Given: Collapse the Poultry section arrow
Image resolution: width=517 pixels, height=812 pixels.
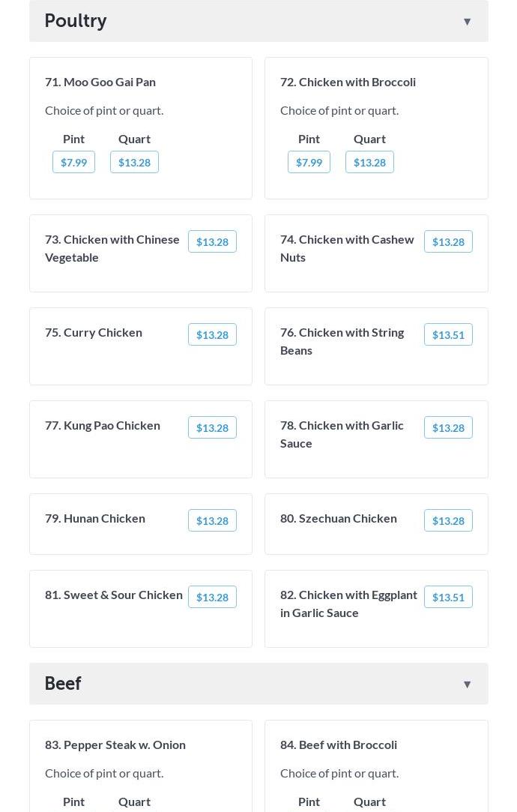Looking at the screenshot, I should pos(467,21).
